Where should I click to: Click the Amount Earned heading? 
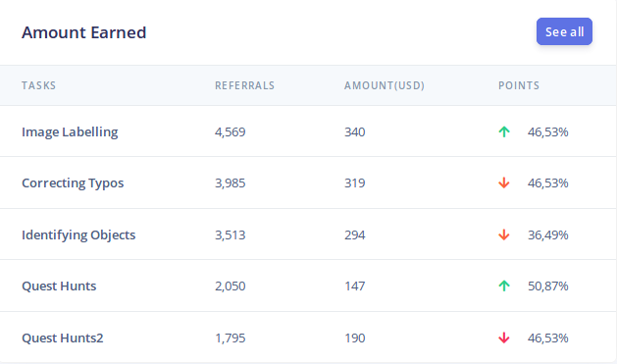coord(83,32)
